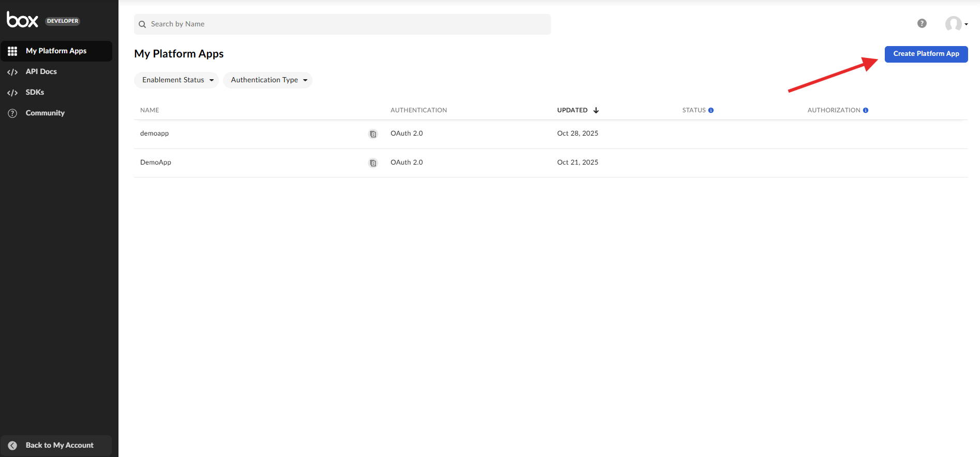Screen dimensions: 980x457
Task: Go Back to My Account
Action: (x=56, y=446)
